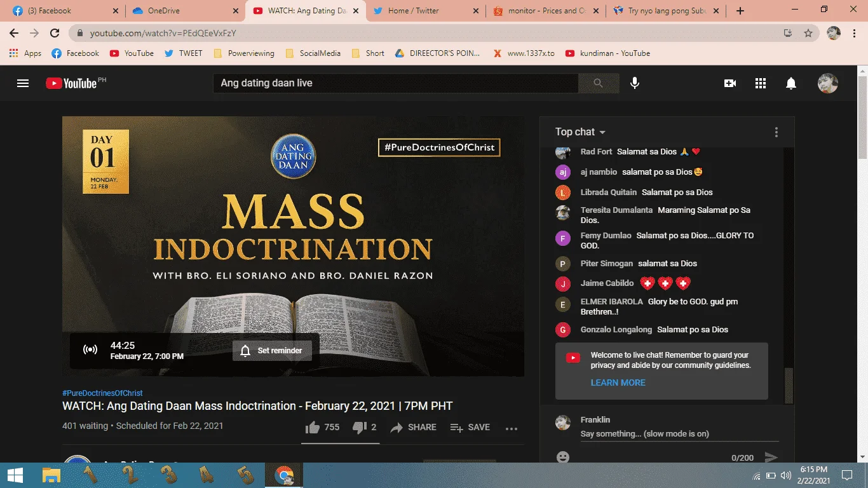Click the SHARE arrow button
868x488 pixels.
click(413, 428)
